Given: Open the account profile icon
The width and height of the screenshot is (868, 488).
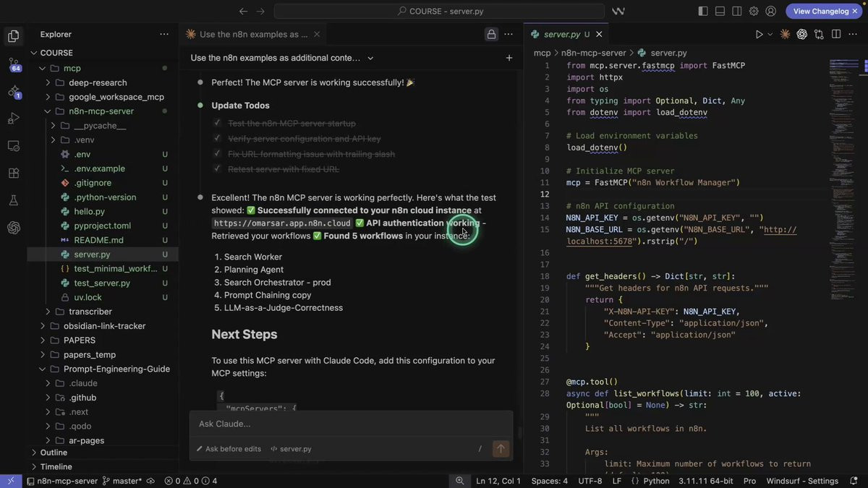Looking at the screenshot, I should [771, 11].
